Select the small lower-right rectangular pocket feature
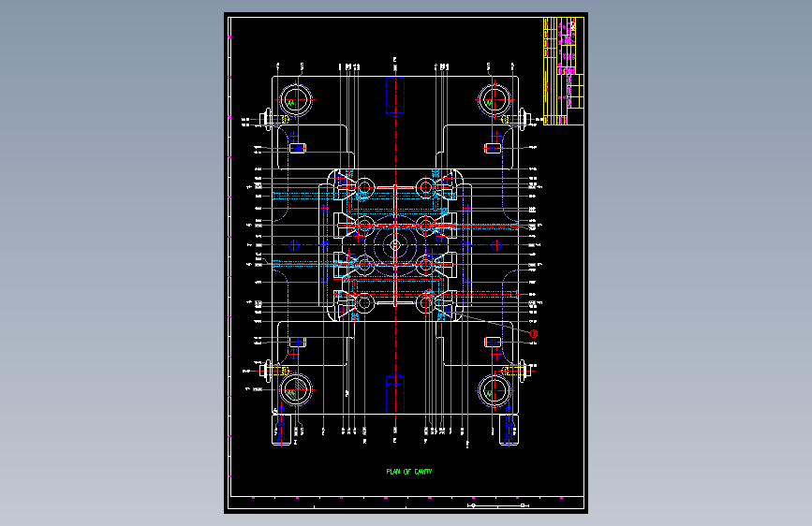This screenshot has width=812, height=526. coord(493,343)
